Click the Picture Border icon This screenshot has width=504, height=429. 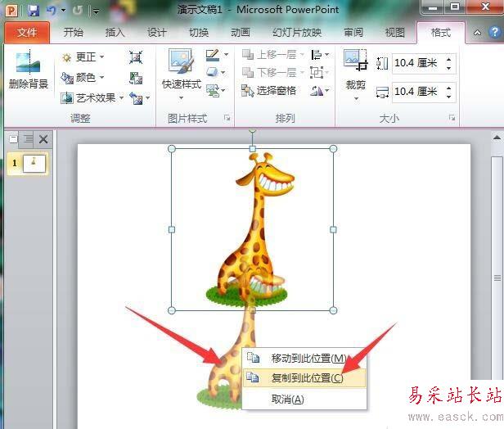tap(213, 55)
